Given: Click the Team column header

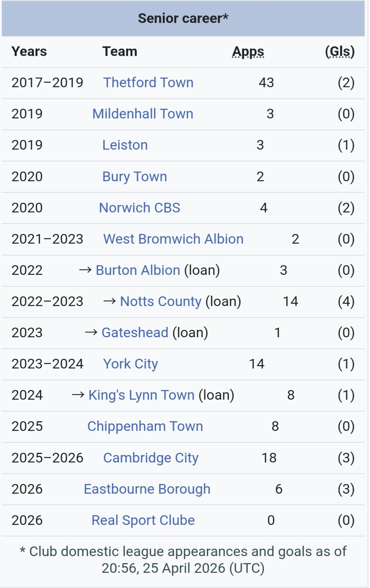Looking at the screenshot, I should [x=120, y=51].
